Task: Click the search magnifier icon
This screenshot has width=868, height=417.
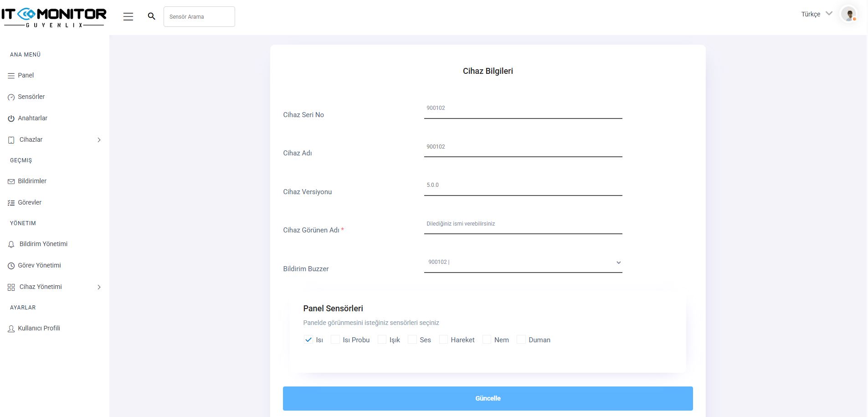Action: click(x=152, y=16)
